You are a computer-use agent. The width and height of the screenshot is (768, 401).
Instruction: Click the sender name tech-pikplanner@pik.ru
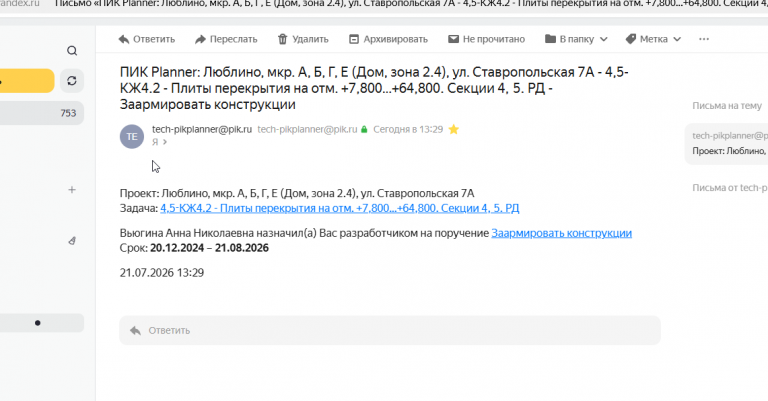click(202, 129)
